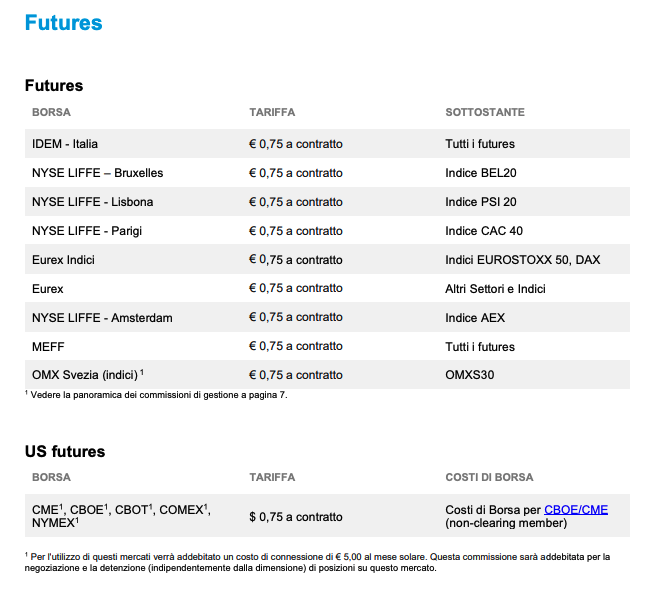Select the Indice CAC 40 cell

pyautogui.click(x=484, y=231)
